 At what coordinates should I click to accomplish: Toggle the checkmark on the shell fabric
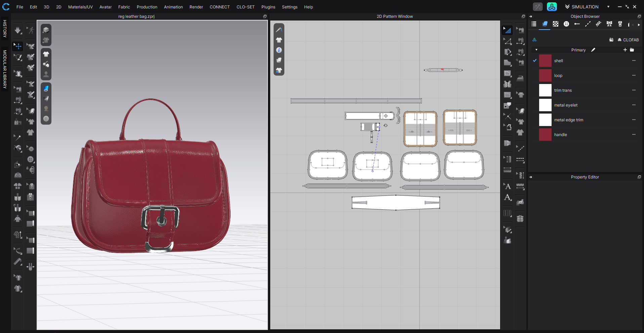(x=534, y=60)
